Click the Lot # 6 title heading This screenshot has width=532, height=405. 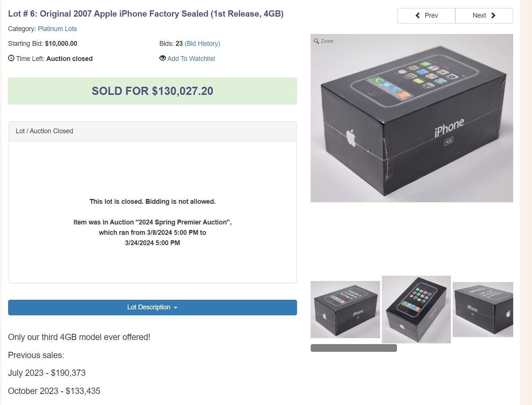pos(146,14)
